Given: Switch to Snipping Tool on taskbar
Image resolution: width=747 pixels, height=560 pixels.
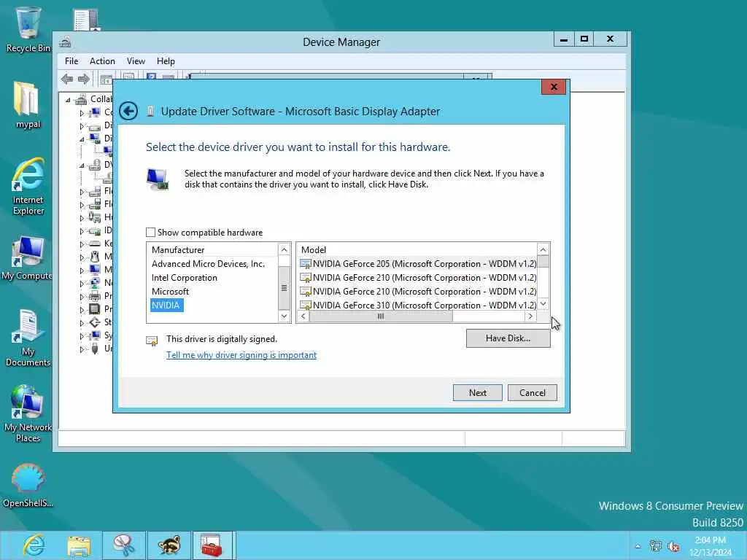Looking at the screenshot, I should [124, 545].
